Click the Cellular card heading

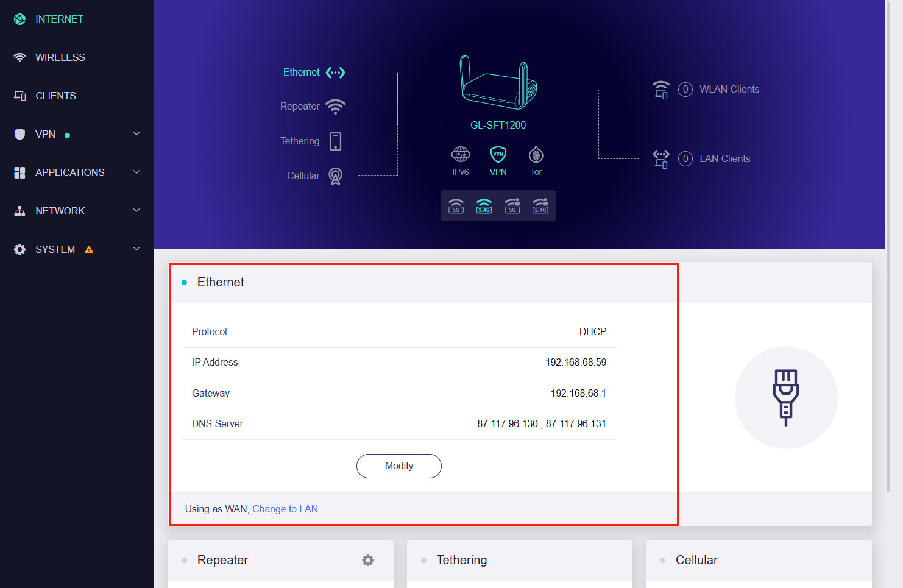pos(696,560)
